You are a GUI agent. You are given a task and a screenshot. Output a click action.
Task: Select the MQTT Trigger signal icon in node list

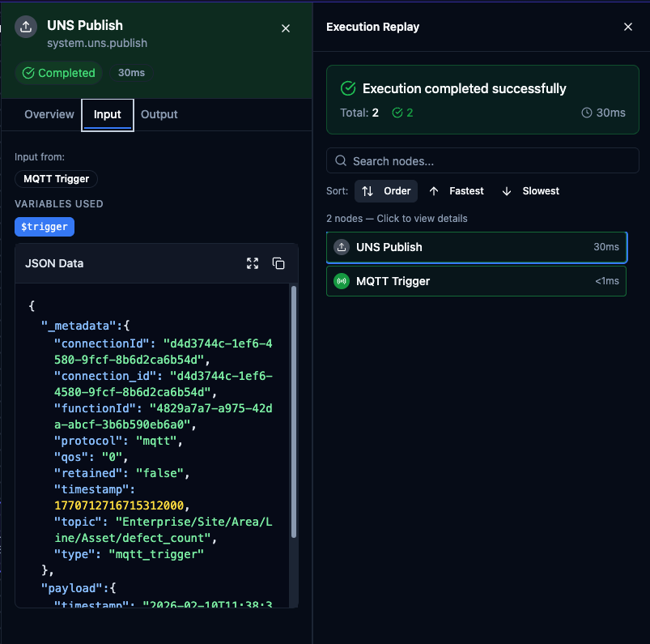coord(342,281)
